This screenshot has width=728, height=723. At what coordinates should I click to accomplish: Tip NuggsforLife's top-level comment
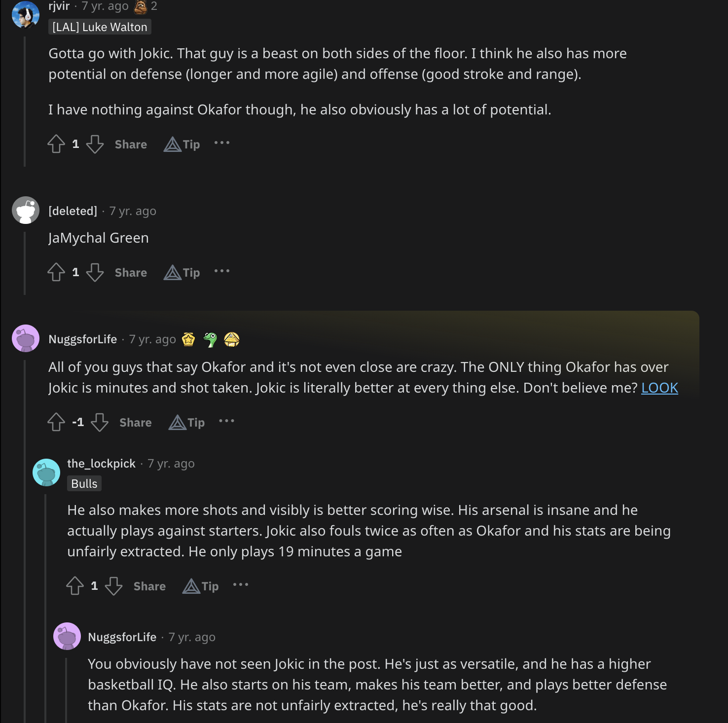point(187,423)
